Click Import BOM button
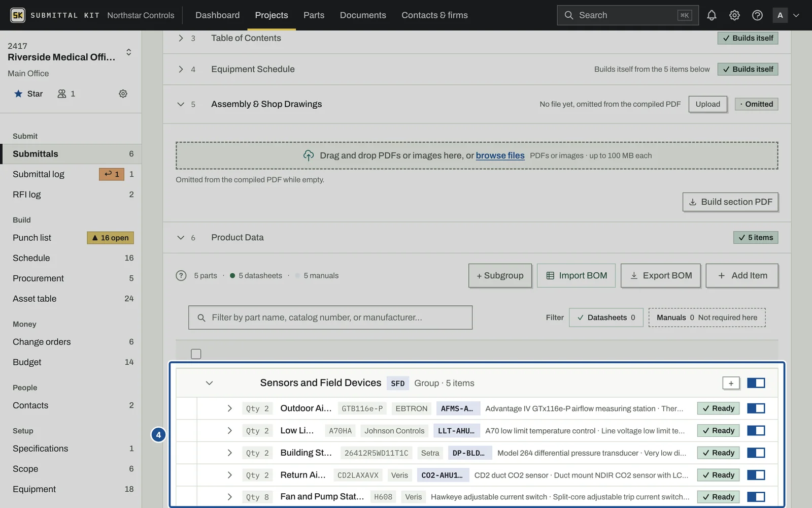 tap(577, 275)
